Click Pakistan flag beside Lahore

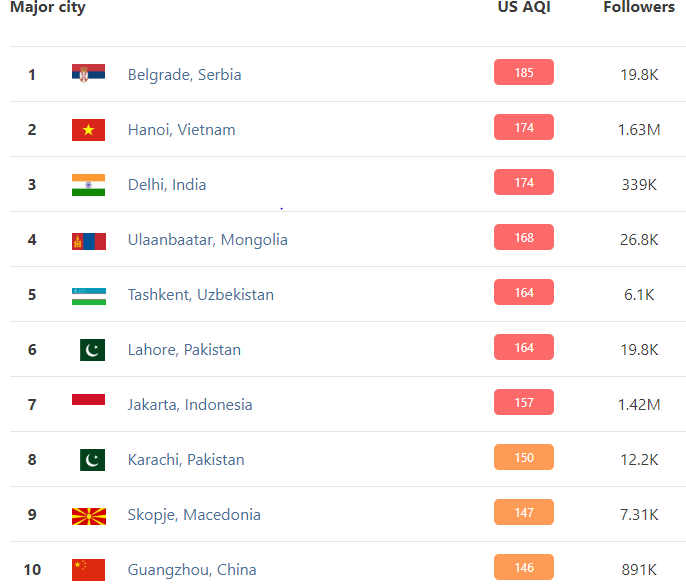pos(92,350)
